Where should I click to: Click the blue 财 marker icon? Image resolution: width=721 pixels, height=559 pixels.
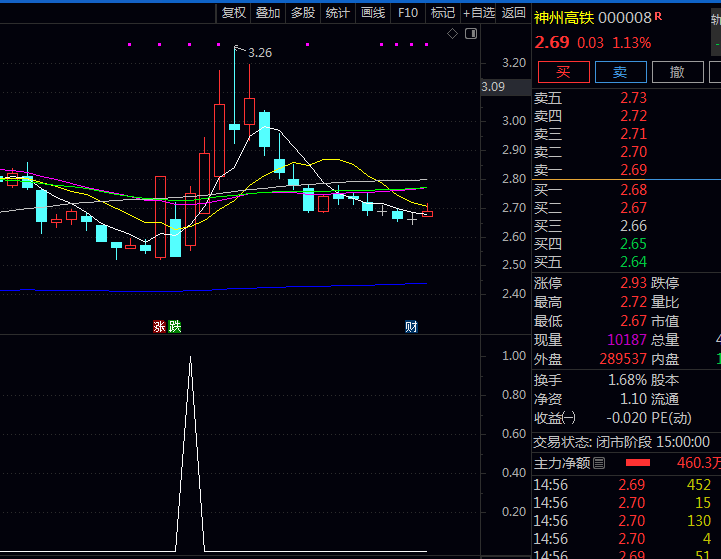(x=411, y=326)
